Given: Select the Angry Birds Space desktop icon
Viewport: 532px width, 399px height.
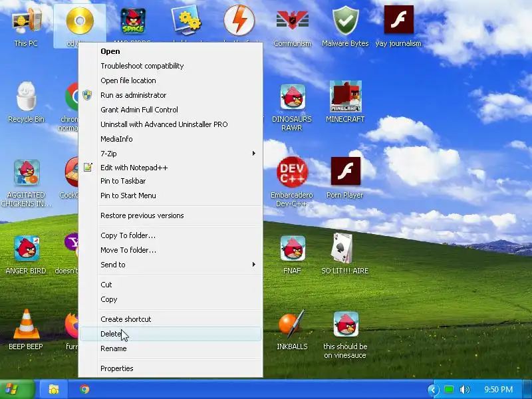Looking at the screenshot, I should pos(133,21).
